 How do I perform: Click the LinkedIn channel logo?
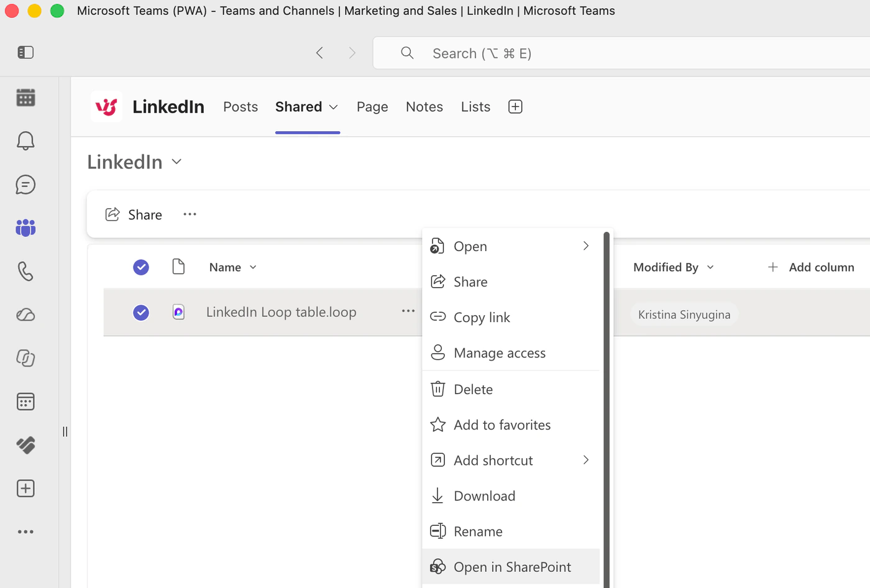[x=106, y=107]
